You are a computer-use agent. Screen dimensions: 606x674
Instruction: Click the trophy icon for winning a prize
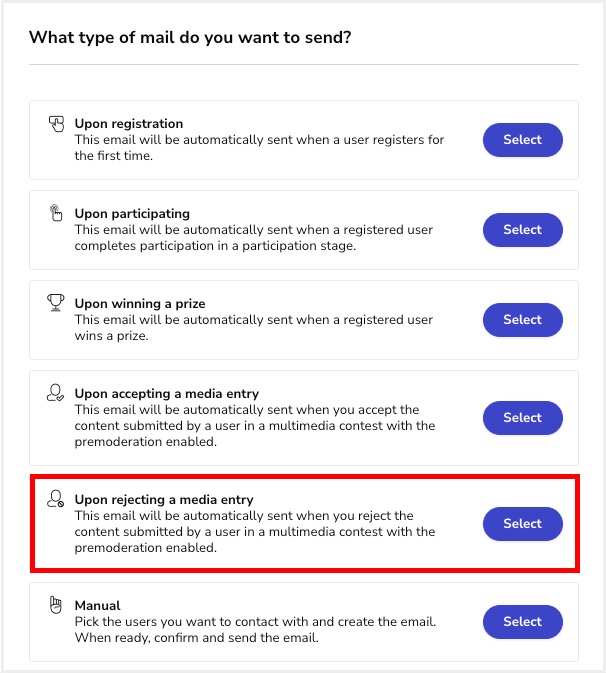55,303
